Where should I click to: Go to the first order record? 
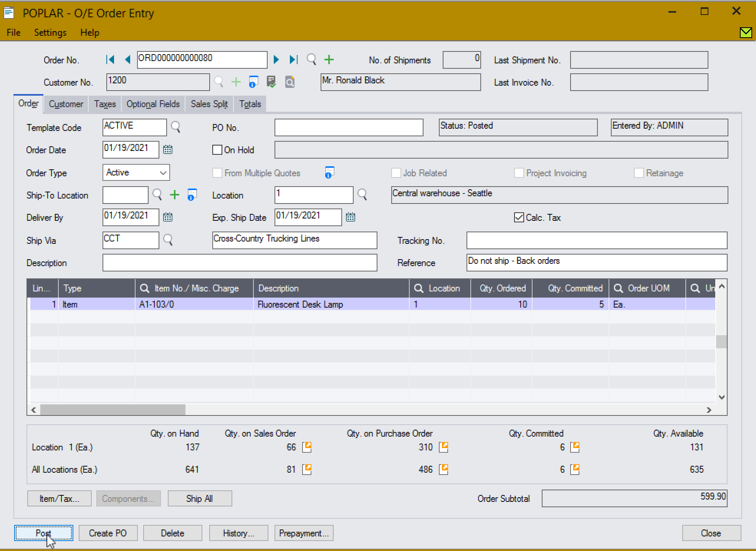click(x=110, y=60)
